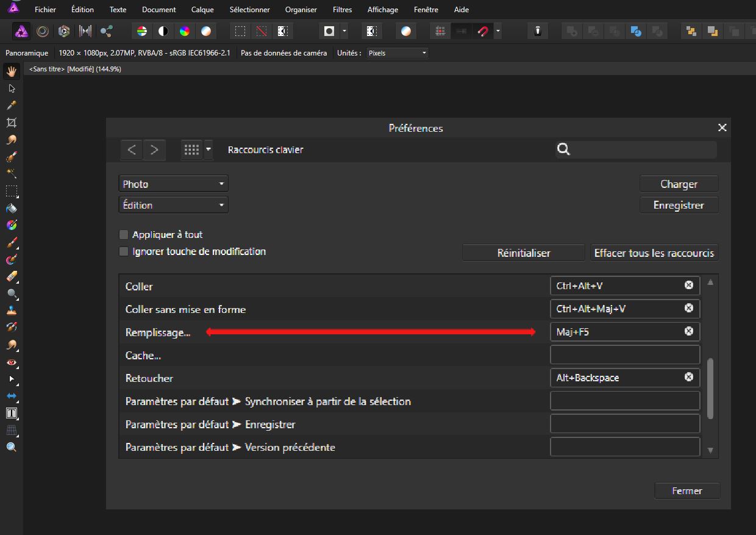
Task: Open the Filtres menu
Action: coord(342,10)
